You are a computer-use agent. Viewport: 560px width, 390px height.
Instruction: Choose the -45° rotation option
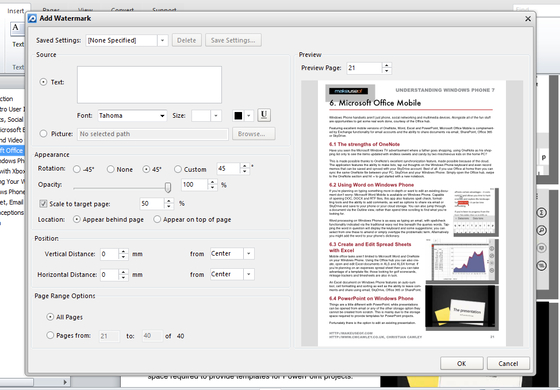[77, 169]
